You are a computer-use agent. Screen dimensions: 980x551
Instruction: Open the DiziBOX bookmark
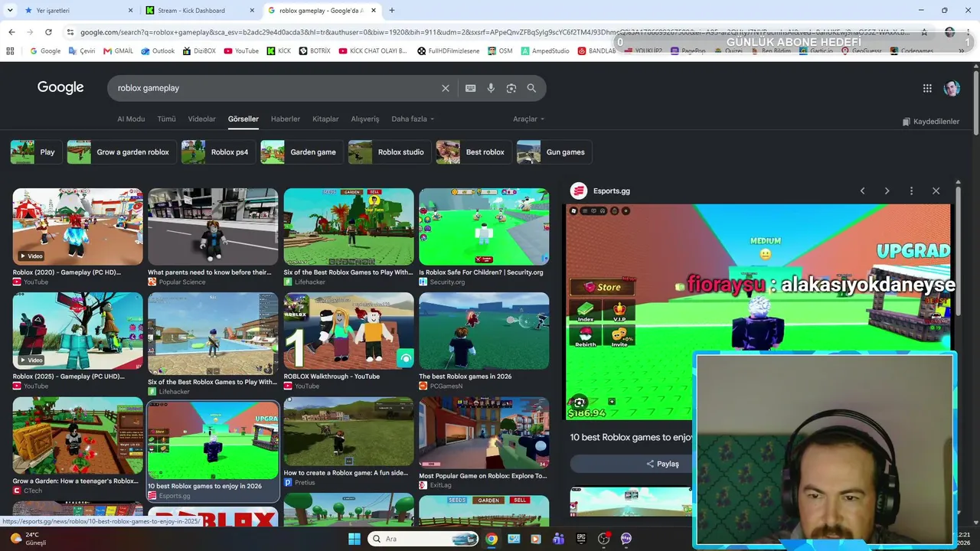[x=199, y=51]
